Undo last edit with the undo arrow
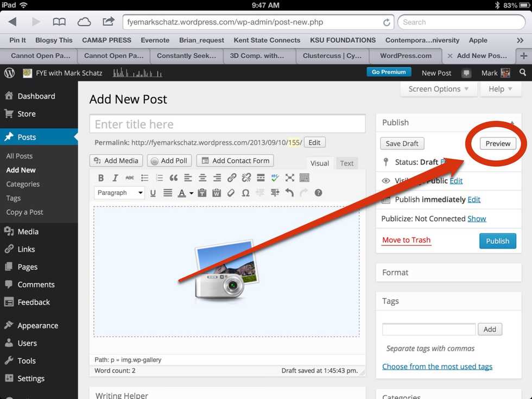This screenshot has height=399, width=532. coord(289,193)
